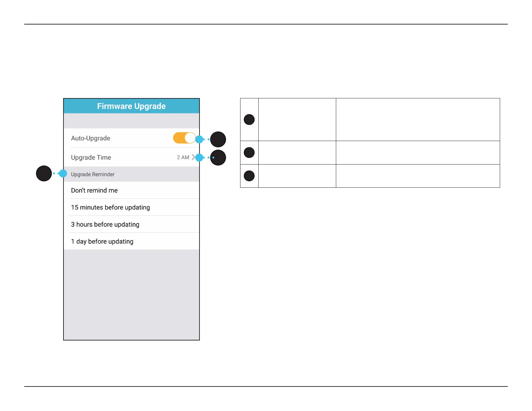532x411 pixels.
Task: Click the blue callout dot beside Upgrade Reminder
Action: [x=63, y=174]
